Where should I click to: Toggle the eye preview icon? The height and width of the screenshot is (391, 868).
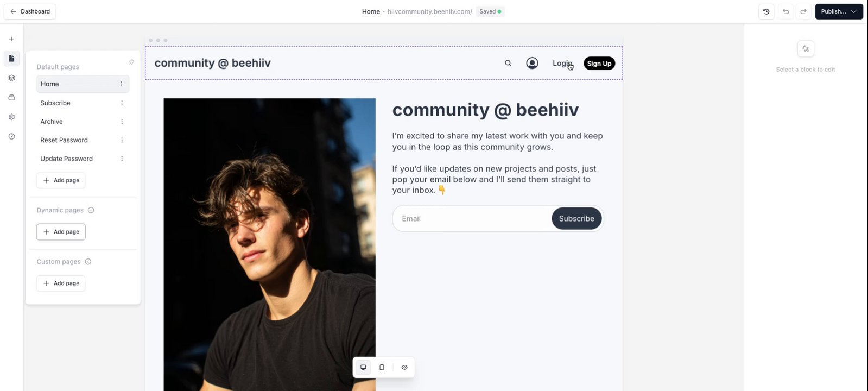click(x=404, y=368)
